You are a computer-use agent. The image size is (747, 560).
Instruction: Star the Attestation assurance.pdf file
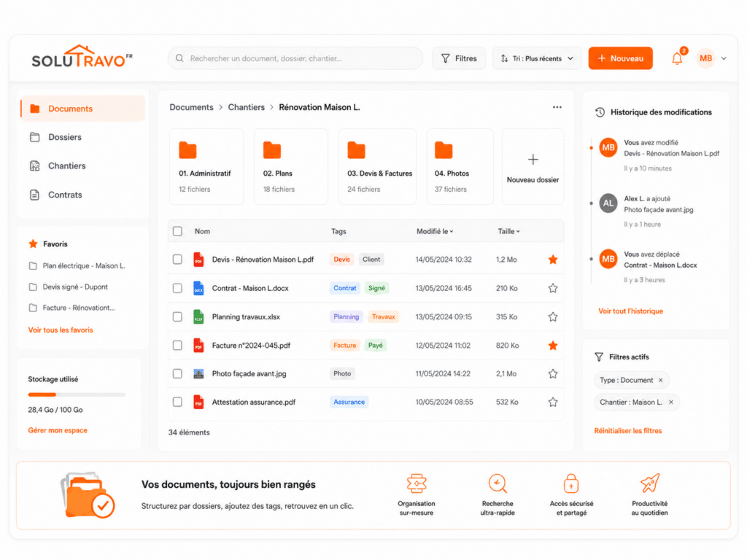(553, 402)
